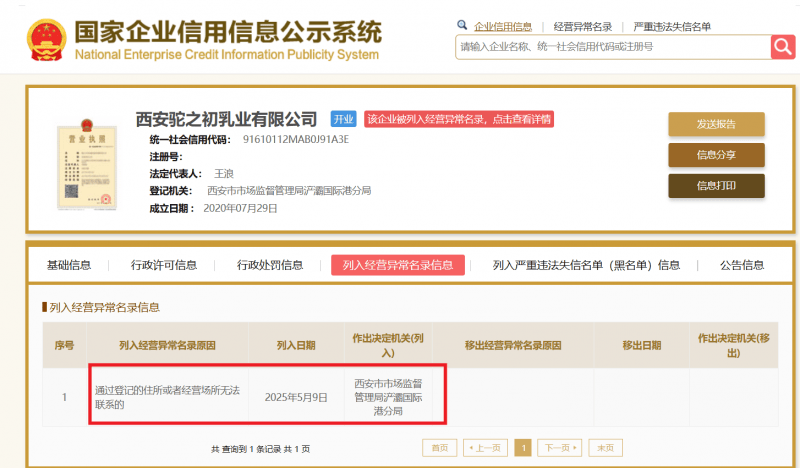Click the deciding authority cell in row 1

388,397
